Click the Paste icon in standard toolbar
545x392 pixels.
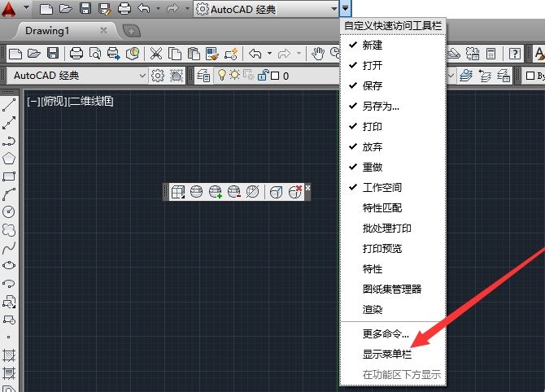click(x=194, y=54)
